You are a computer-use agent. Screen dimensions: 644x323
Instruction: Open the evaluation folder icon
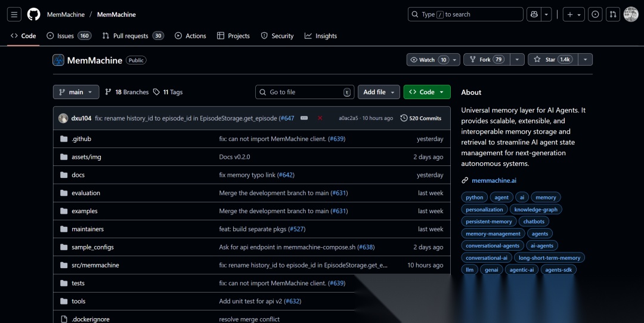[64, 193]
